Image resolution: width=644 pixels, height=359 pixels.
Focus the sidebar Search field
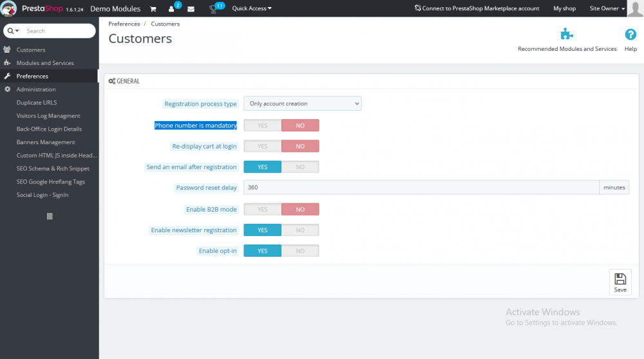[x=59, y=31]
